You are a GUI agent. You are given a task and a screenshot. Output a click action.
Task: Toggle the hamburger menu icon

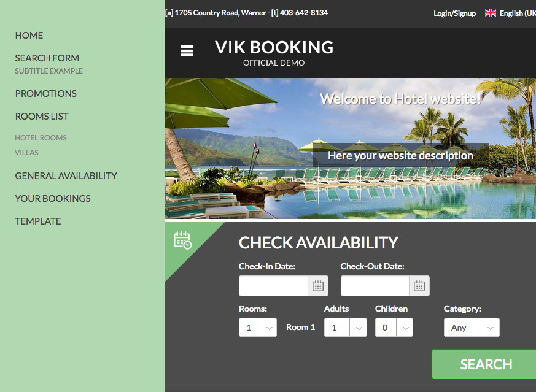pyautogui.click(x=187, y=51)
